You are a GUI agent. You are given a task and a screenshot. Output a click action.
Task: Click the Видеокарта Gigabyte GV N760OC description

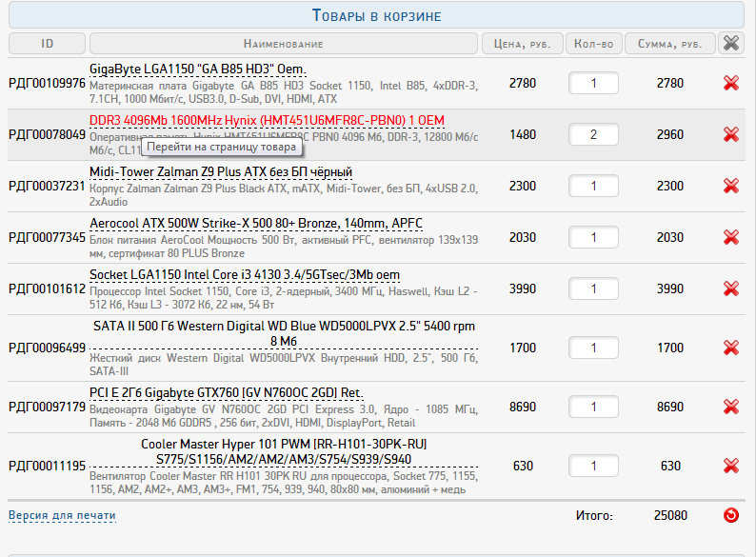tap(284, 416)
